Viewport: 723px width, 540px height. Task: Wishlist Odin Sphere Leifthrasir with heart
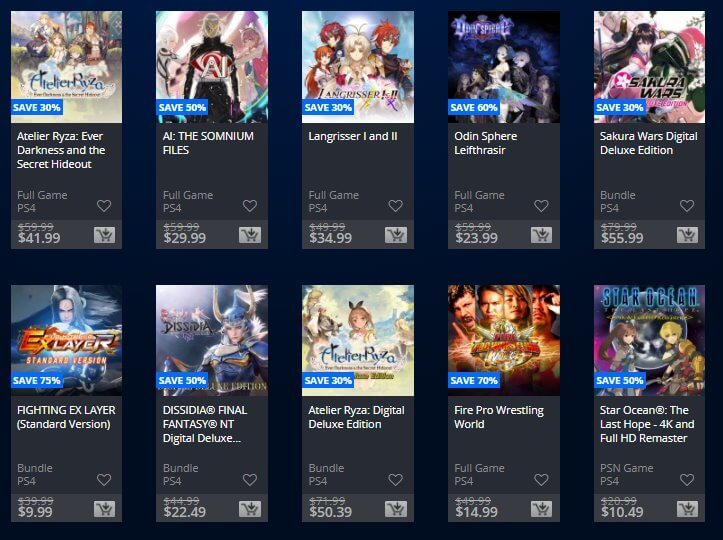click(541, 206)
